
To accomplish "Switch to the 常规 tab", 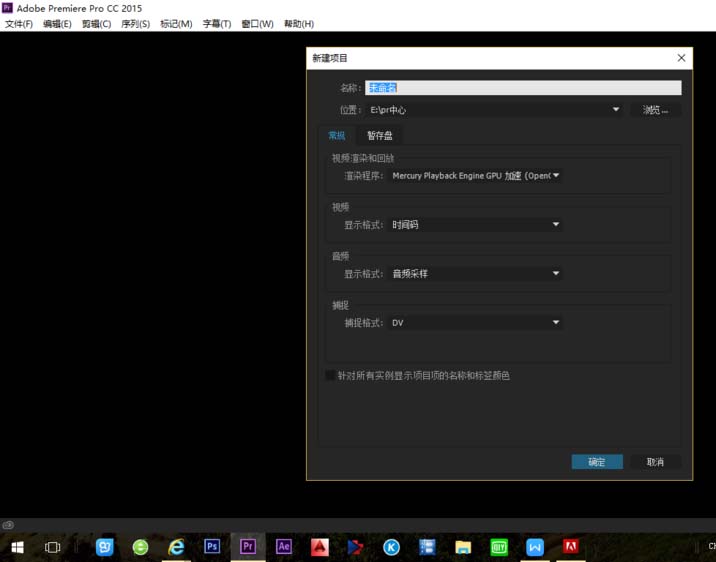I will 337,136.
